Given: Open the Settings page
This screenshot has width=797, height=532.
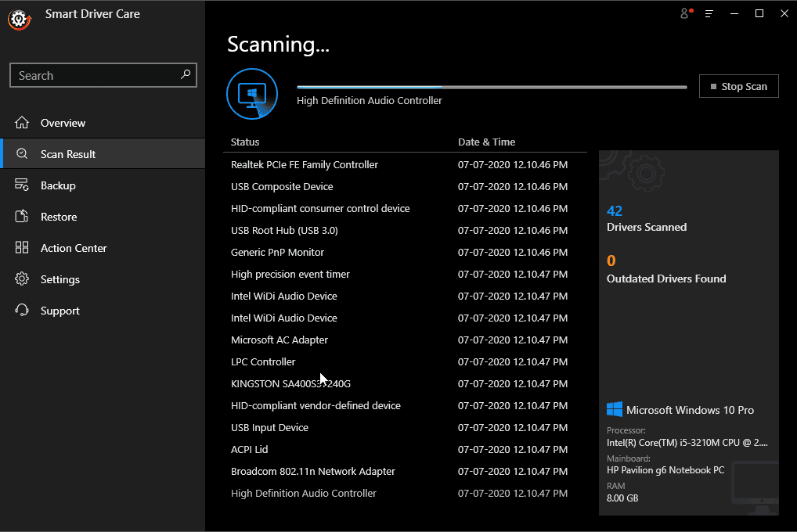Looking at the screenshot, I should (x=103, y=279).
